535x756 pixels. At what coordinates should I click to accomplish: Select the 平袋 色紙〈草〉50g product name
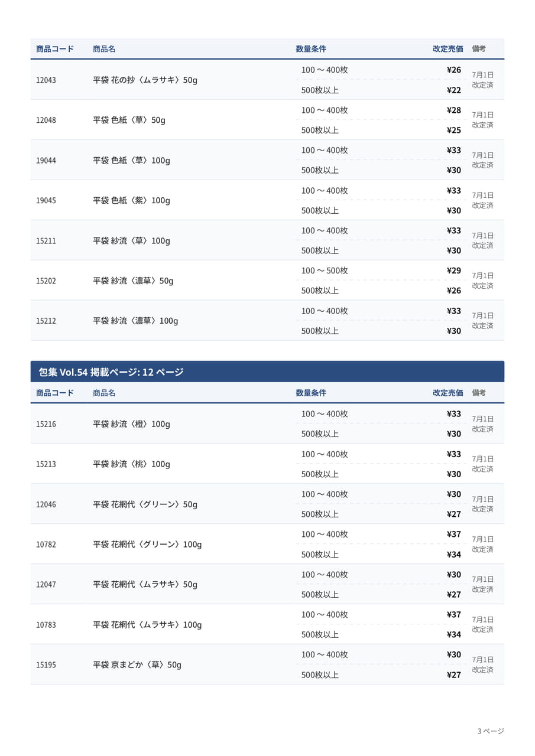click(129, 120)
